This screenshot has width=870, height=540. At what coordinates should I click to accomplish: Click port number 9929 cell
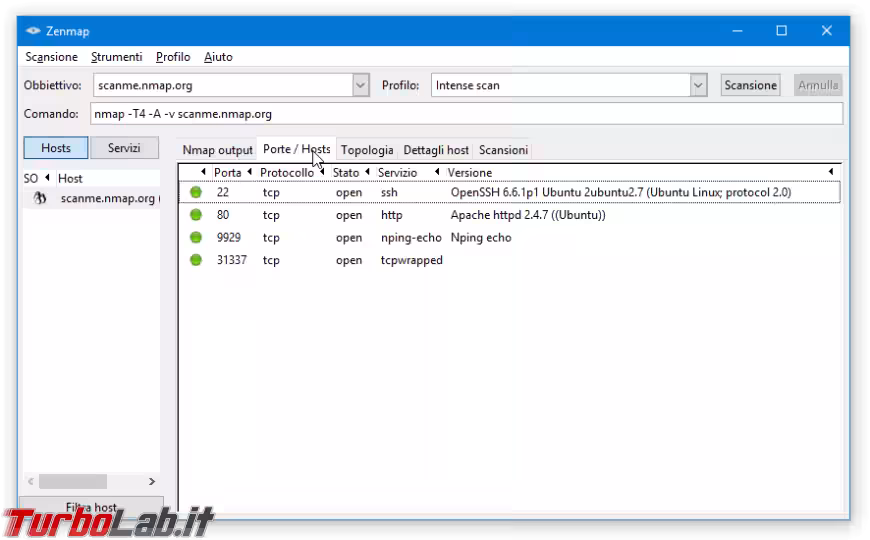(229, 238)
